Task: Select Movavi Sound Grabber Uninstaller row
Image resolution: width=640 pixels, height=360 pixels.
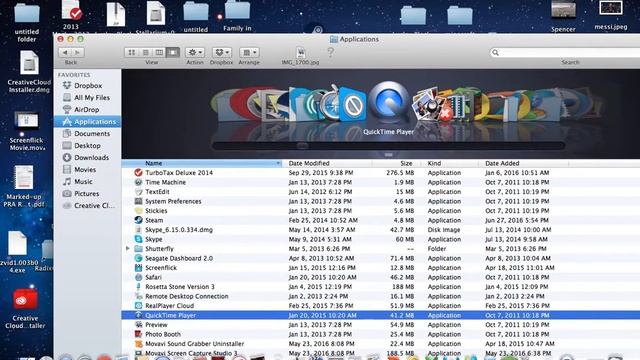Action: 380,344
